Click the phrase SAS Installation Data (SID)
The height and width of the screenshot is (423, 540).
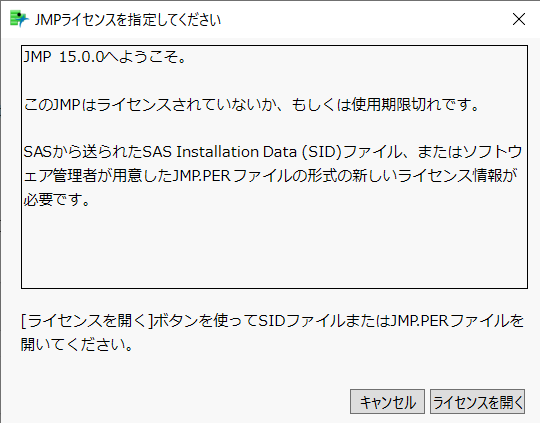pos(242,152)
